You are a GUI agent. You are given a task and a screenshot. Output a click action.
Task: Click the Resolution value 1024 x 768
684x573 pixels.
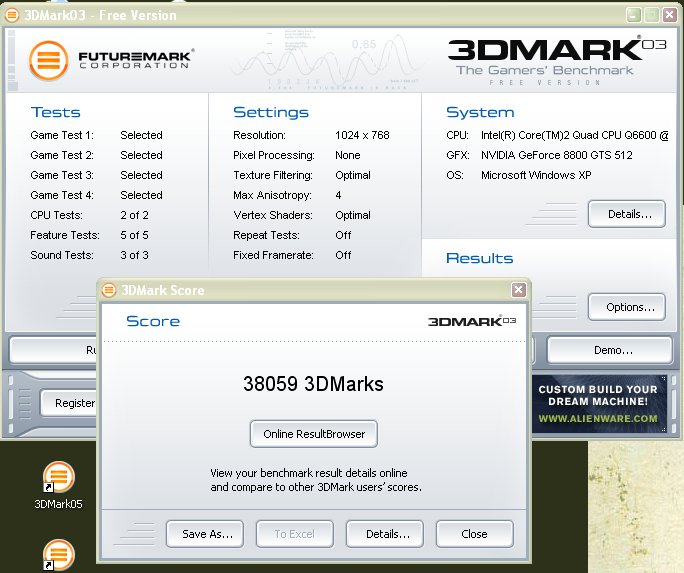[362, 135]
